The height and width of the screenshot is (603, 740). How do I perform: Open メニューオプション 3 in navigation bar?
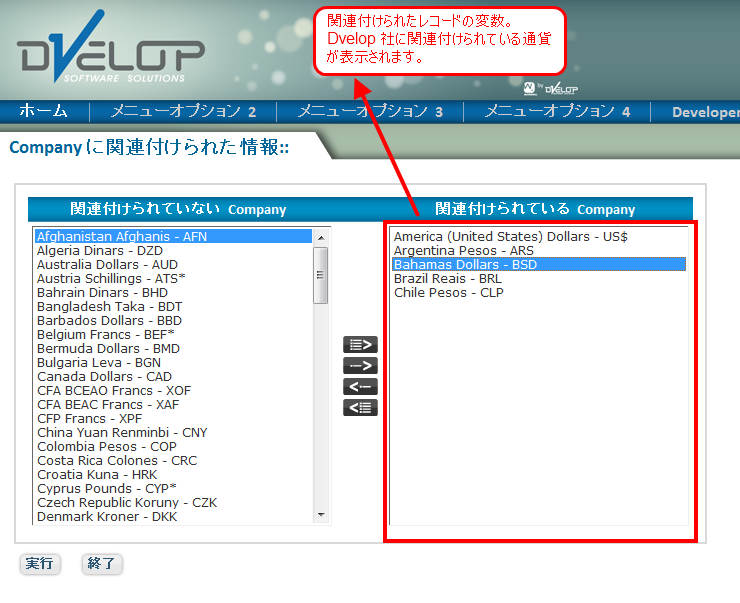(x=370, y=112)
